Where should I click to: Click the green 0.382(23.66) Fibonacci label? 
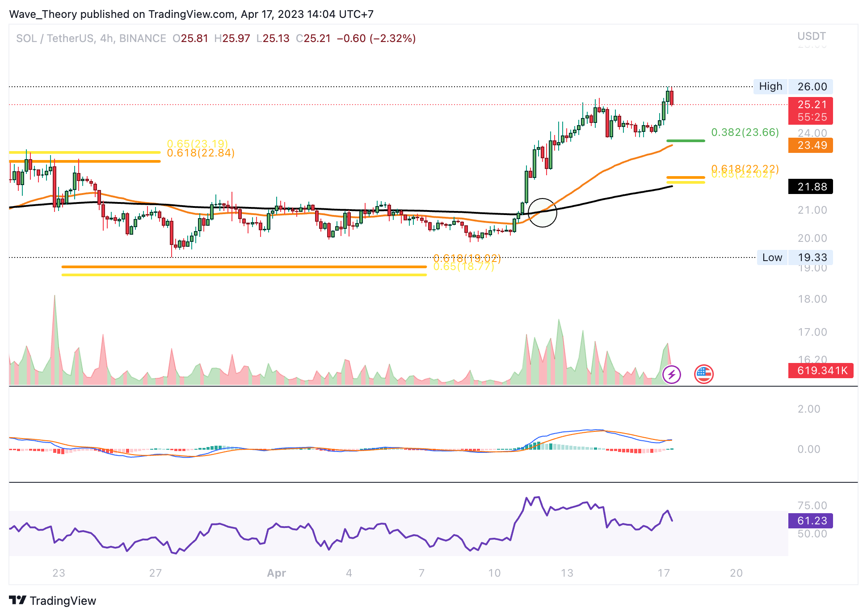pyautogui.click(x=745, y=132)
